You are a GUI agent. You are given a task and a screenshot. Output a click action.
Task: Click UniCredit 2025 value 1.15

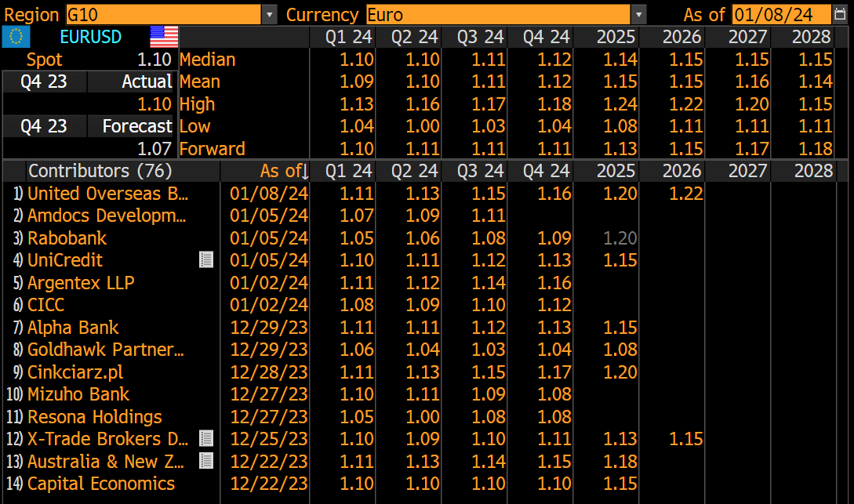(x=620, y=260)
